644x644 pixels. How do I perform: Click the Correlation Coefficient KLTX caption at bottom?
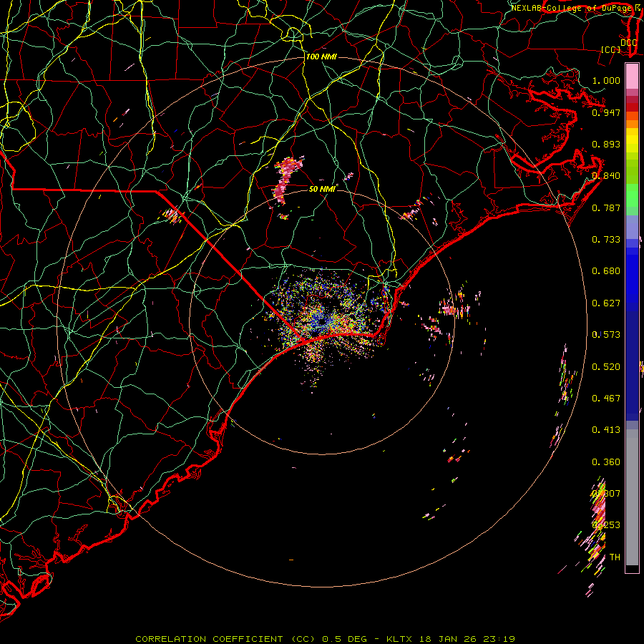coord(325,639)
